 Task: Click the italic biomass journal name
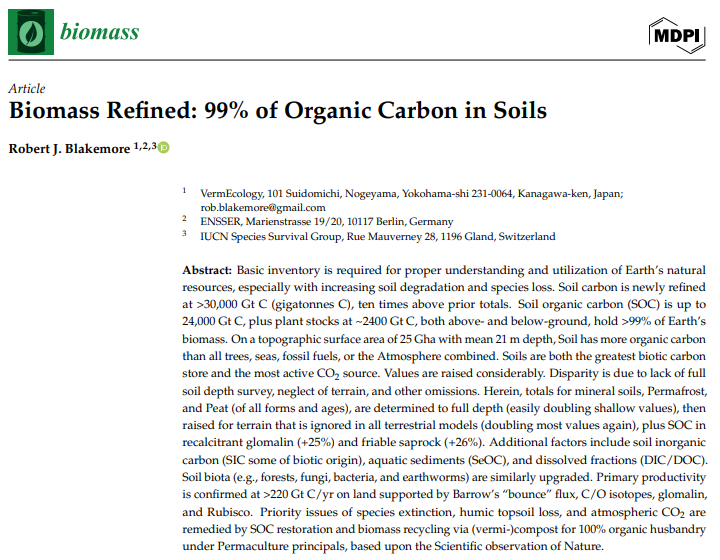[100, 32]
